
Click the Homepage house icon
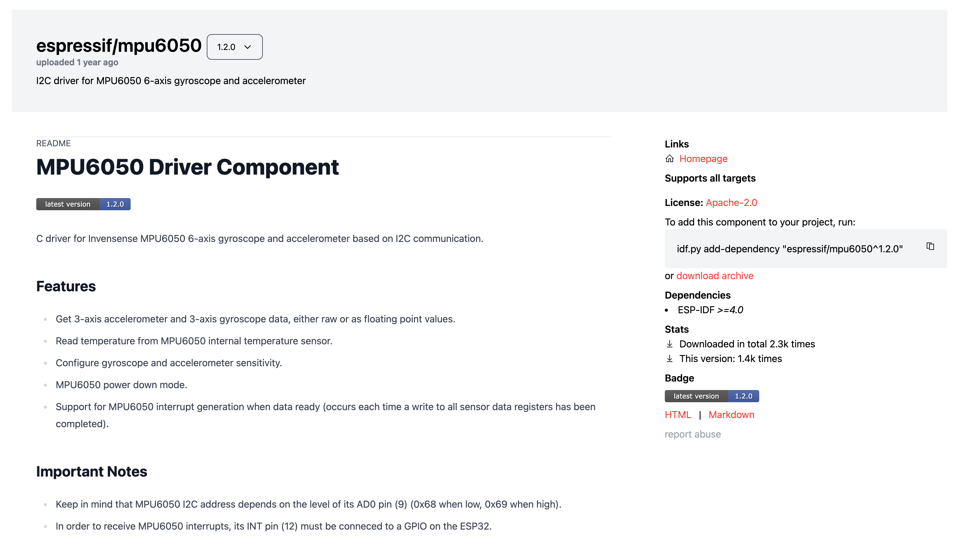(669, 159)
